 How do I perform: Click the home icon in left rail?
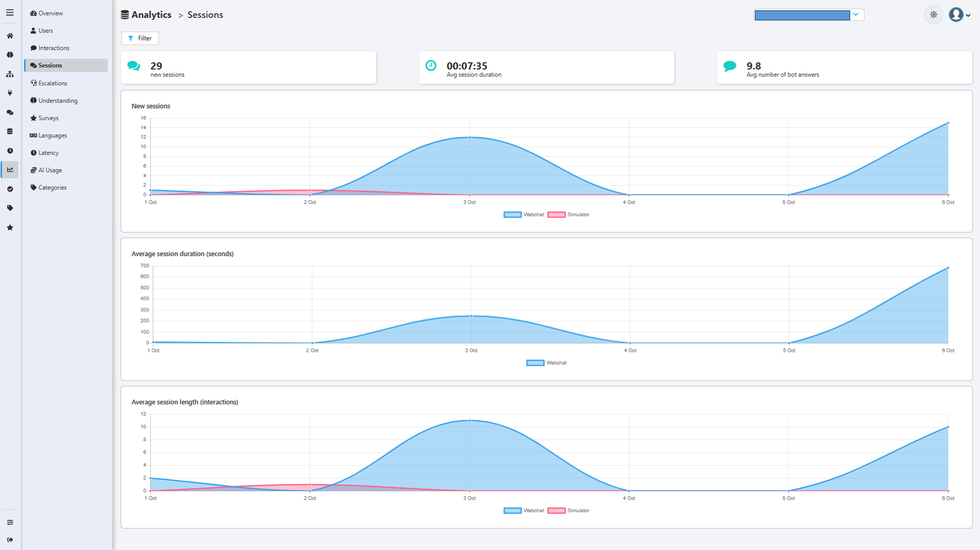pyautogui.click(x=10, y=36)
